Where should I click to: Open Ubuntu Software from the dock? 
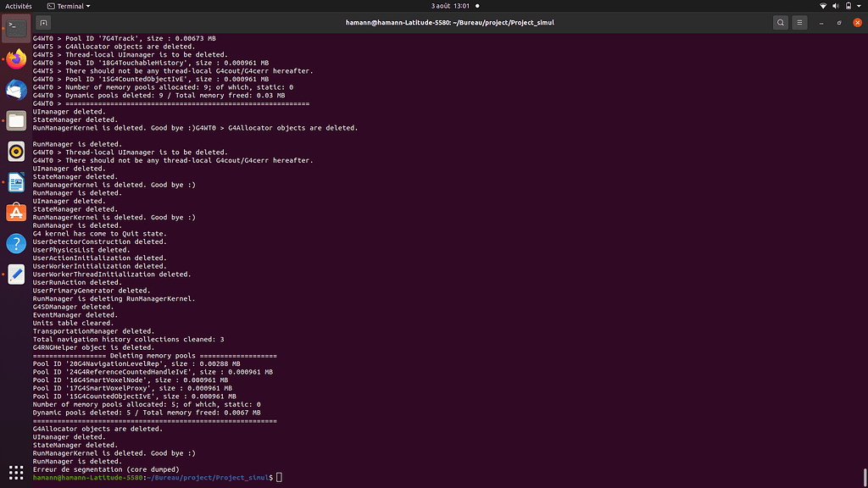pos(15,212)
